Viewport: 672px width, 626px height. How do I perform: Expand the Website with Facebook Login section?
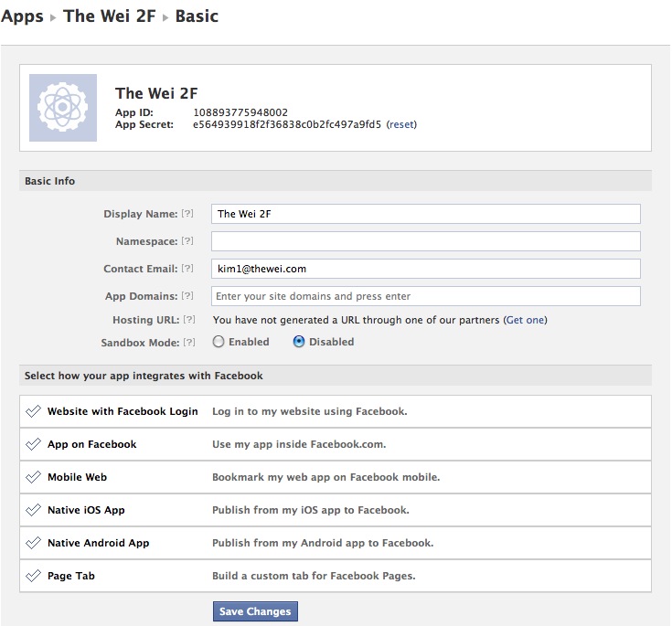click(123, 411)
